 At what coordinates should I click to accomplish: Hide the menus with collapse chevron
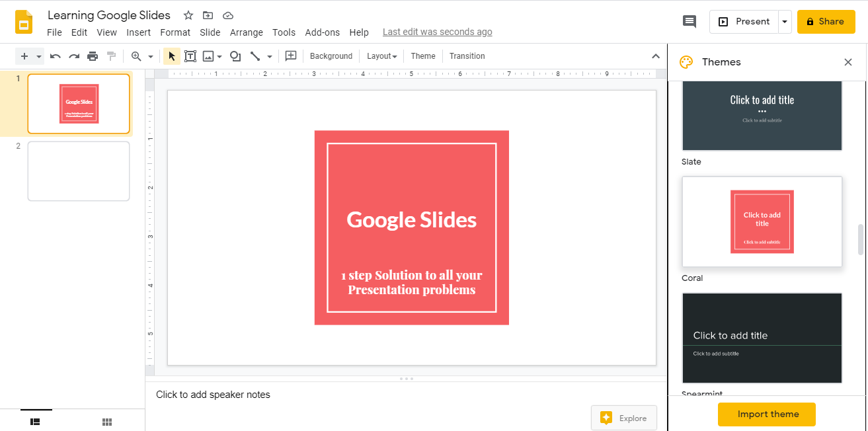[x=656, y=56]
